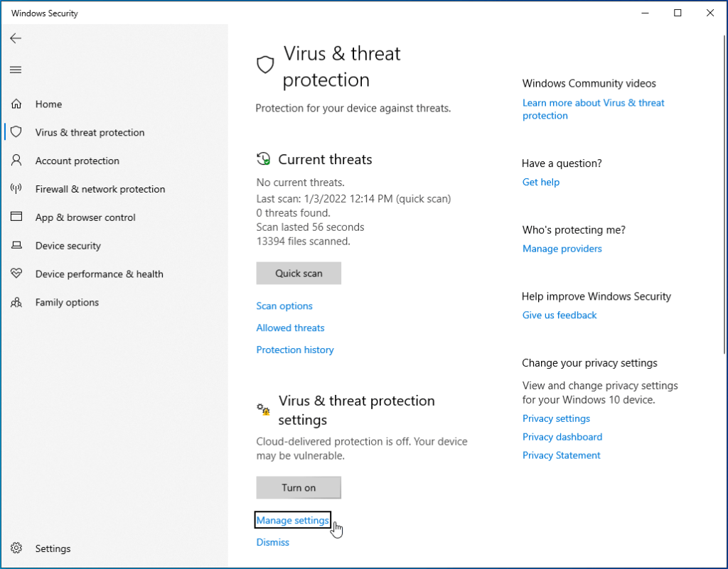Click the Device performance & health heart icon
This screenshot has width=728, height=569.
pos(16,274)
